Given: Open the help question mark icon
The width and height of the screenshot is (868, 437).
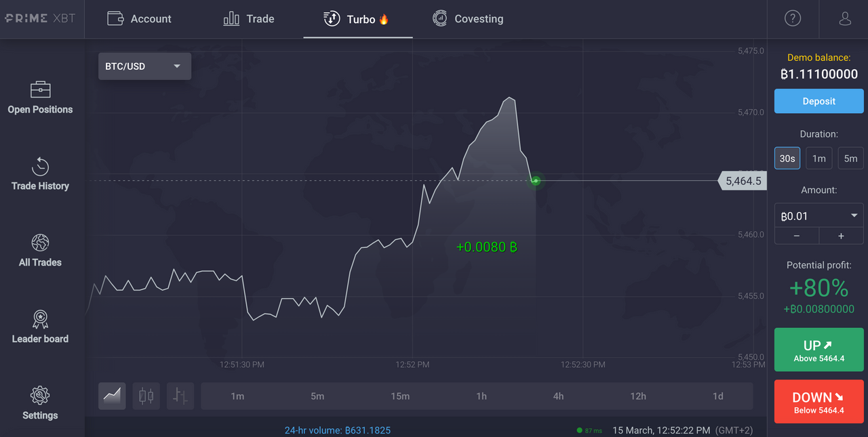Looking at the screenshot, I should (792, 19).
